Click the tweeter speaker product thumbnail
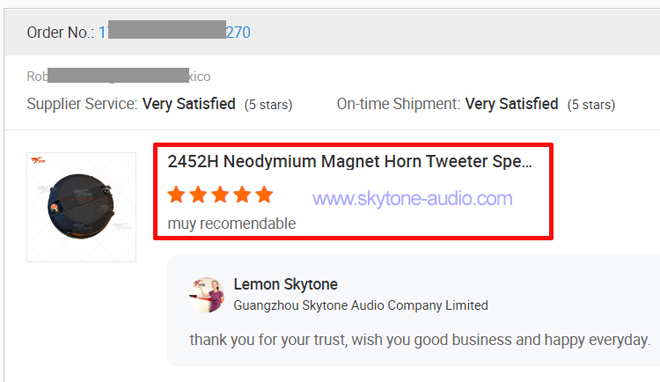660x382 pixels. click(81, 207)
